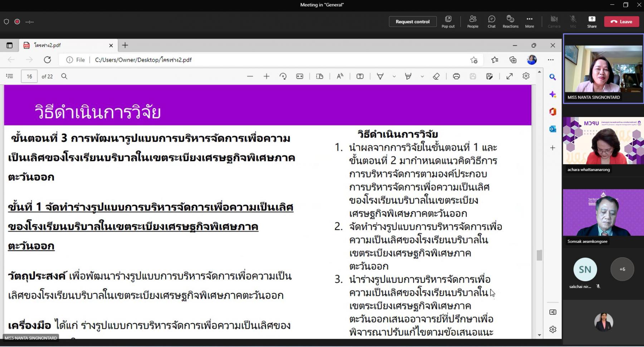Print the PDF
The width and height of the screenshot is (644, 347).
(x=457, y=76)
